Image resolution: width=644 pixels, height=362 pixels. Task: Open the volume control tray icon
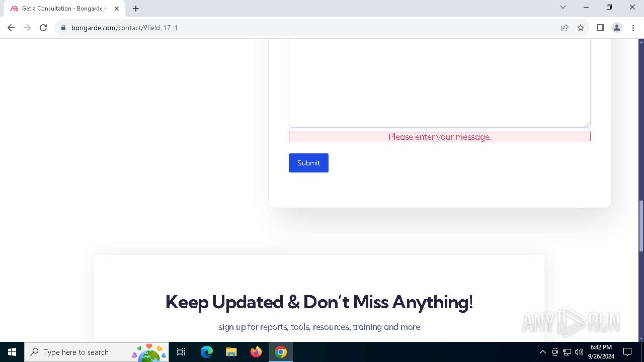coord(579,352)
